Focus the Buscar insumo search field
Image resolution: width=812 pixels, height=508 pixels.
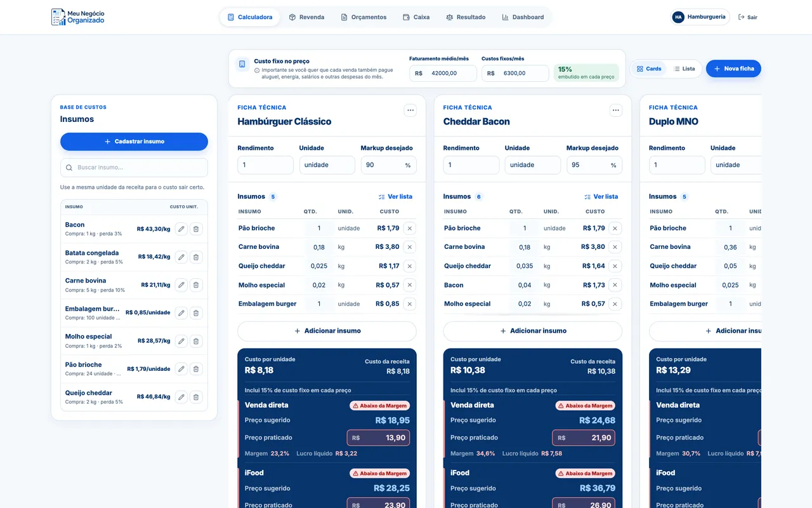point(134,168)
